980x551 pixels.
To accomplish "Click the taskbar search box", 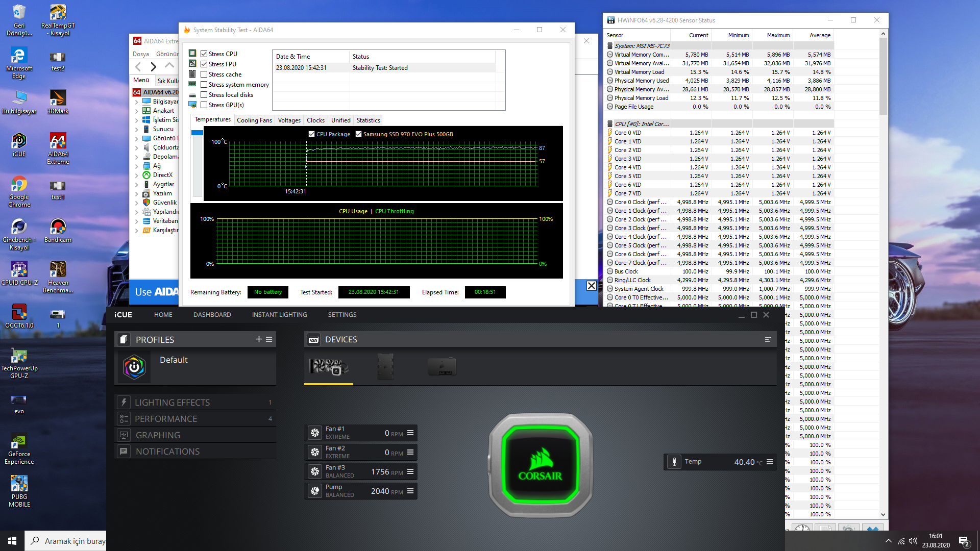I will pos(65,541).
